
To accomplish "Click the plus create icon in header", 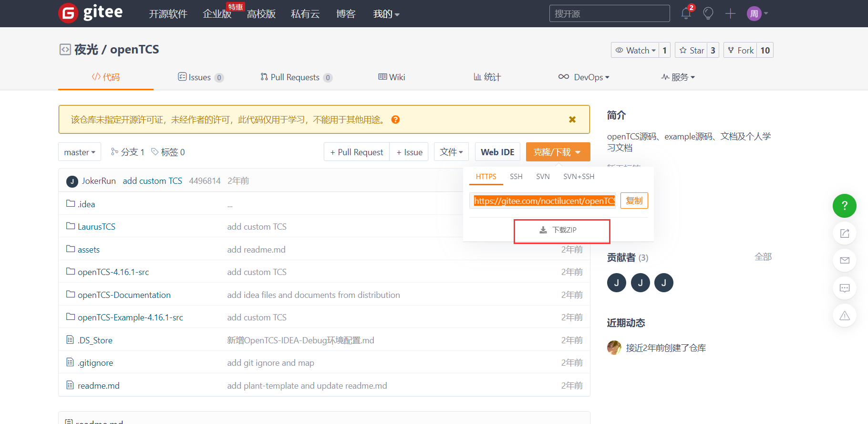I will 730,13.
